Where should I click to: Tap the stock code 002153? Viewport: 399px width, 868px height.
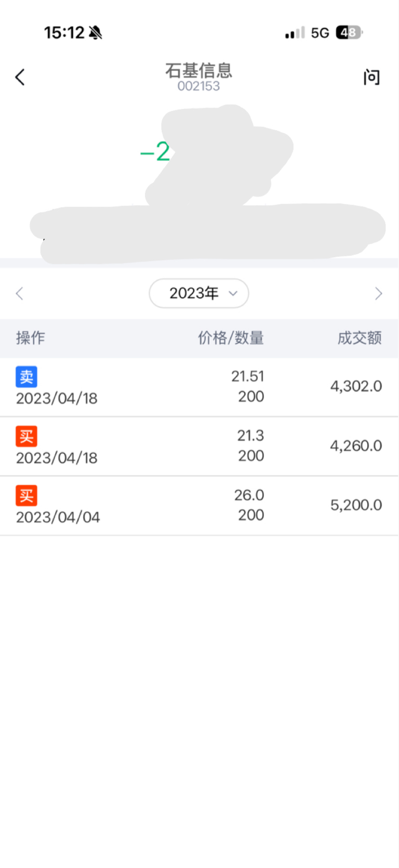coord(198,86)
